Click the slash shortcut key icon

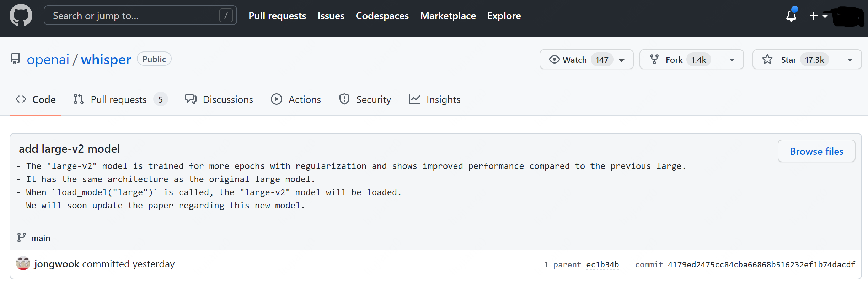point(226,16)
